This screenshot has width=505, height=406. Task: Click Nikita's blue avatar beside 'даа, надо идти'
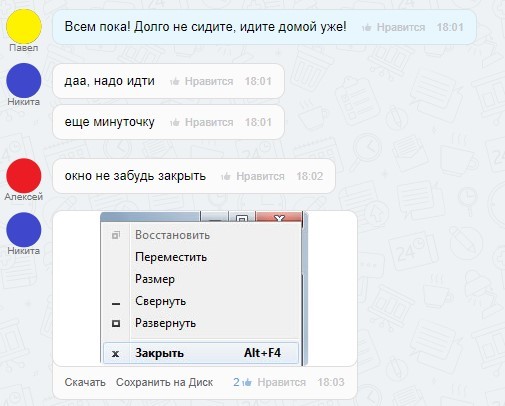pyautogui.click(x=24, y=81)
